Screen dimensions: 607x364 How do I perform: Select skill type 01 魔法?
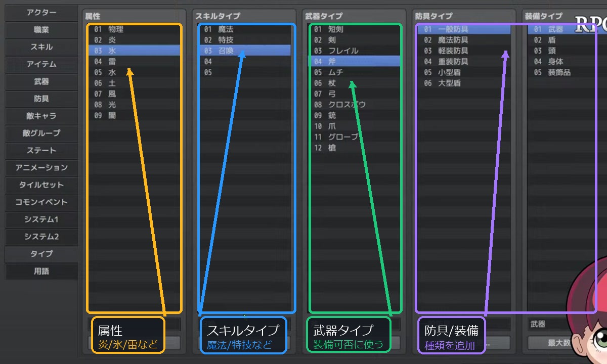(x=245, y=29)
